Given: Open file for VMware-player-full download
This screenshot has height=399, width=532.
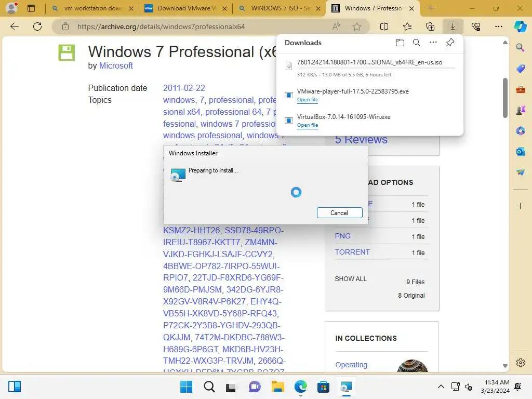Looking at the screenshot, I should pos(308,100).
